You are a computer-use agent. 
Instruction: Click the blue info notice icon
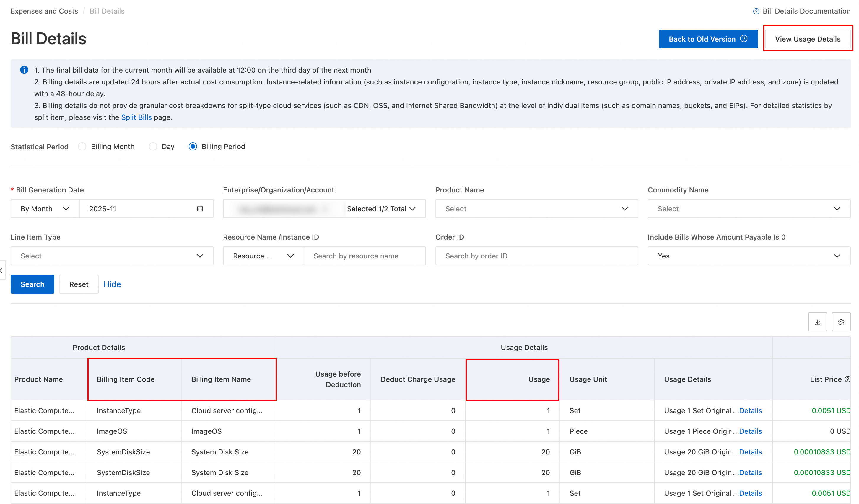point(24,70)
